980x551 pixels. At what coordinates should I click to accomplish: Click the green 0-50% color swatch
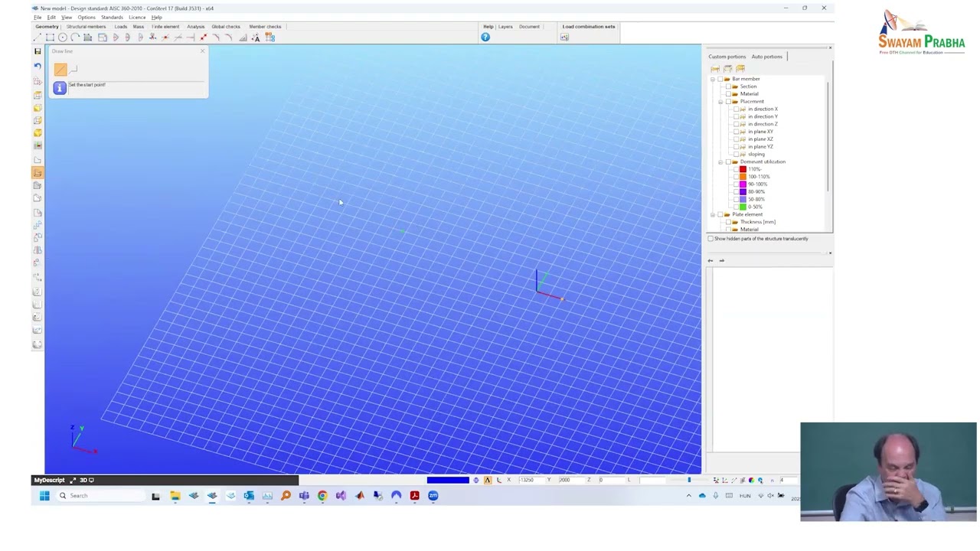click(x=743, y=207)
